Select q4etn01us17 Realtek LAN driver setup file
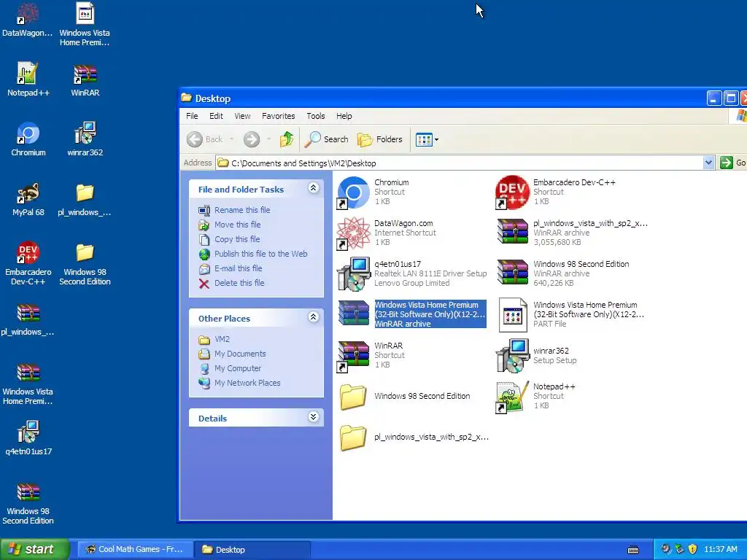The image size is (747, 560). coord(412,274)
